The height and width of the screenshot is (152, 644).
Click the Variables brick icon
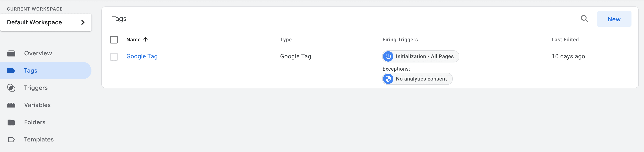click(11, 105)
